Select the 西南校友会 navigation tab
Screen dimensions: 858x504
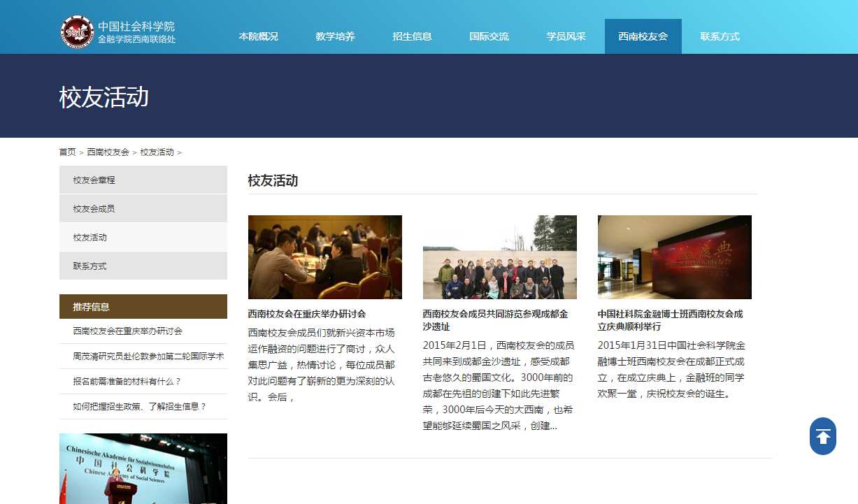pos(643,36)
